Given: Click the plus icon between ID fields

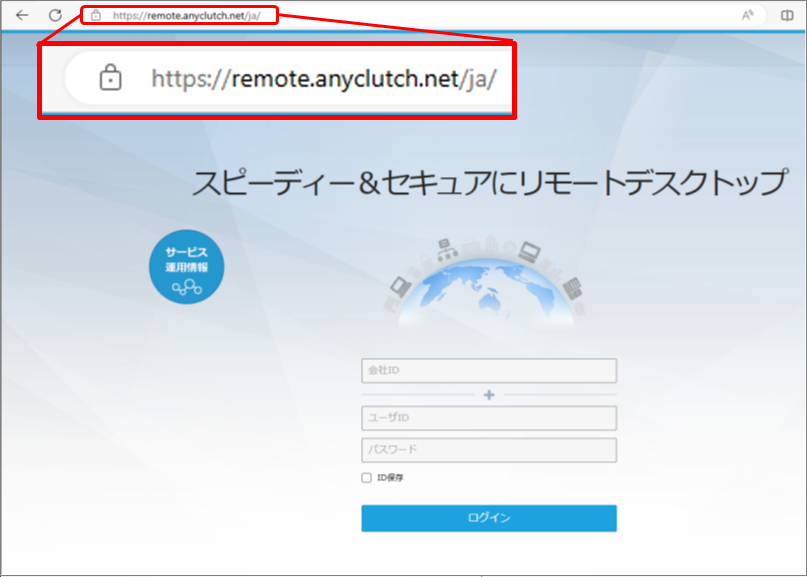Looking at the screenshot, I should click(489, 395).
